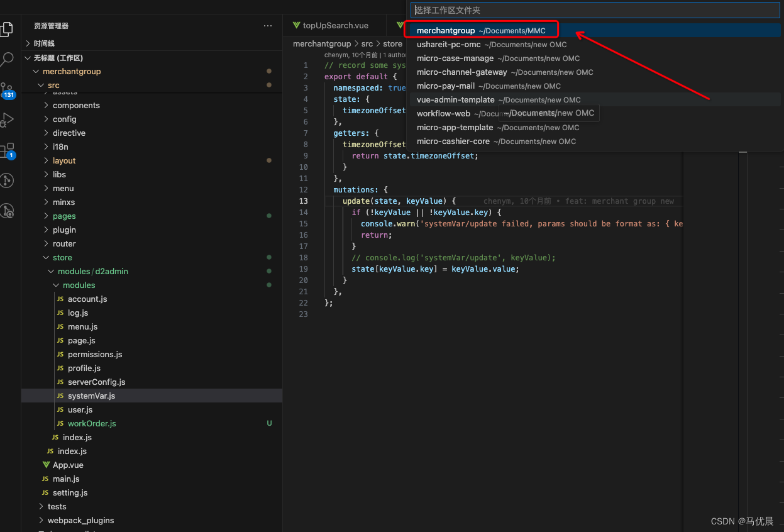Screen dimensions: 784x532
Task: Choose micro-cashier-core from the list
Action: [453, 141]
